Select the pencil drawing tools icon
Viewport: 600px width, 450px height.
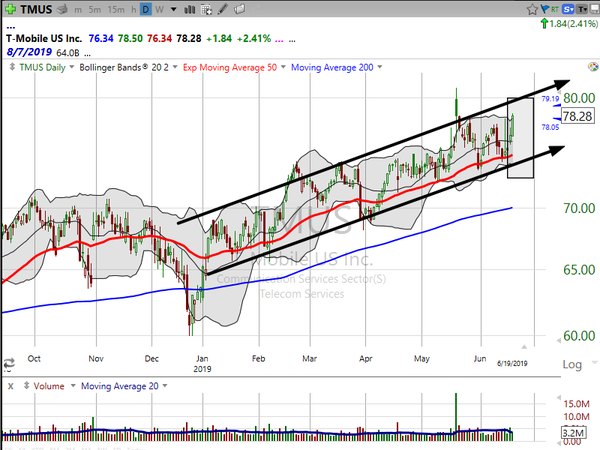pyautogui.click(x=223, y=9)
